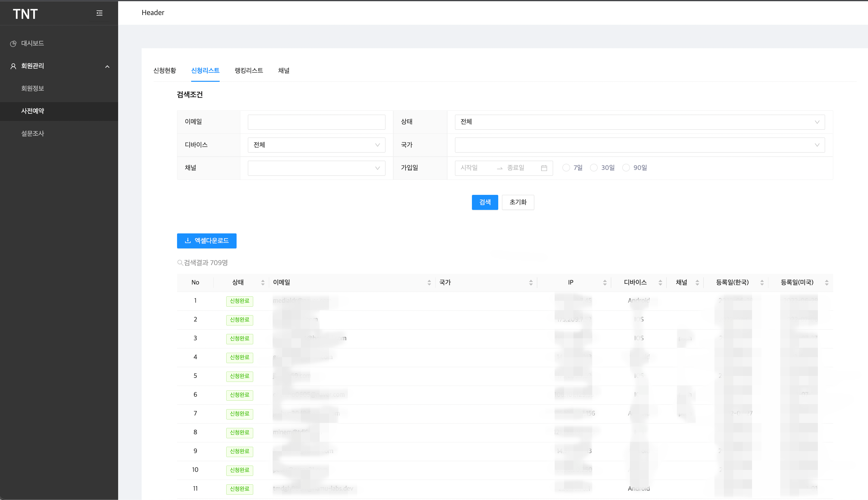Click the person icon next to 회원관리
The width and height of the screenshot is (868, 500).
click(13, 66)
